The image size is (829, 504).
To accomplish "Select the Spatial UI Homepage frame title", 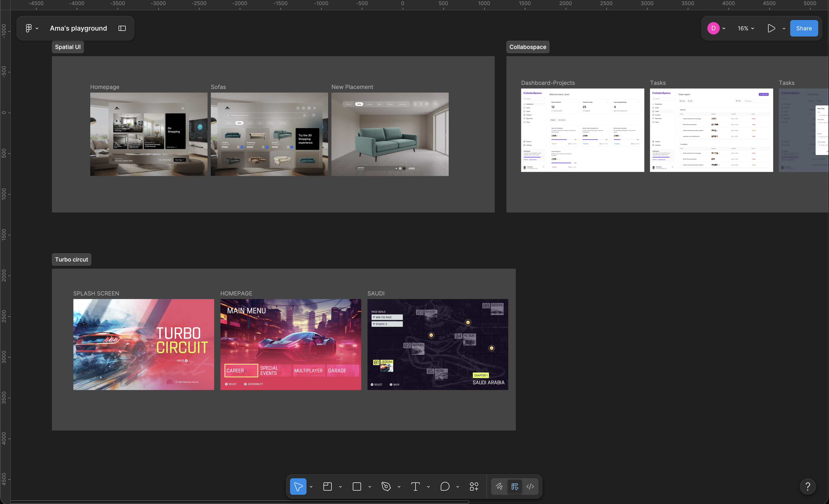I will (105, 87).
